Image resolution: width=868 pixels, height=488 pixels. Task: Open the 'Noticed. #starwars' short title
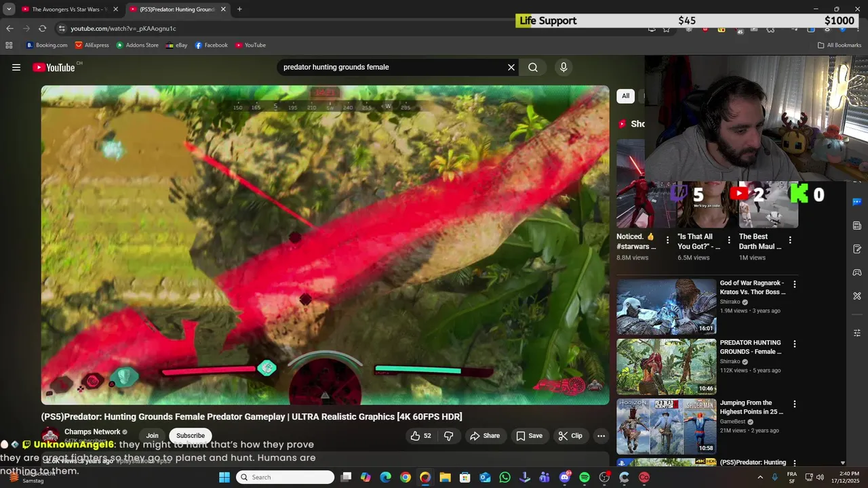pyautogui.click(x=636, y=241)
